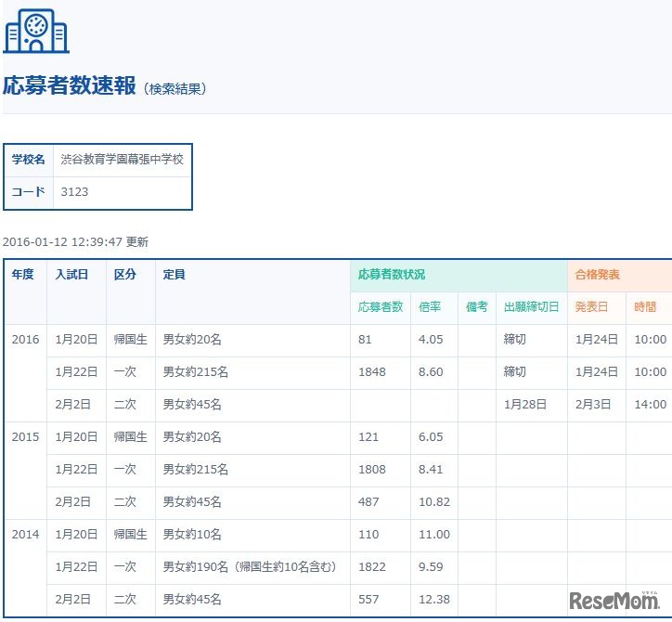Click the 2016 一次 exam date 1月22日

[x=76, y=371]
